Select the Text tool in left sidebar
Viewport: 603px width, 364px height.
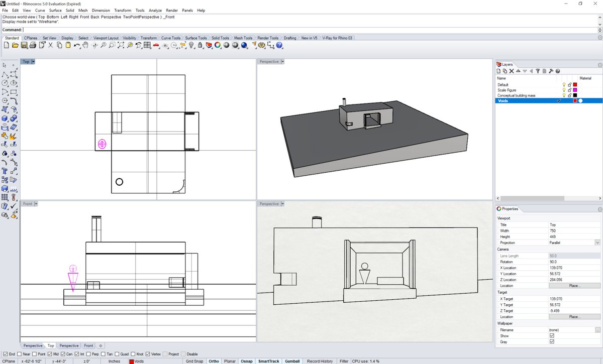tap(5, 170)
